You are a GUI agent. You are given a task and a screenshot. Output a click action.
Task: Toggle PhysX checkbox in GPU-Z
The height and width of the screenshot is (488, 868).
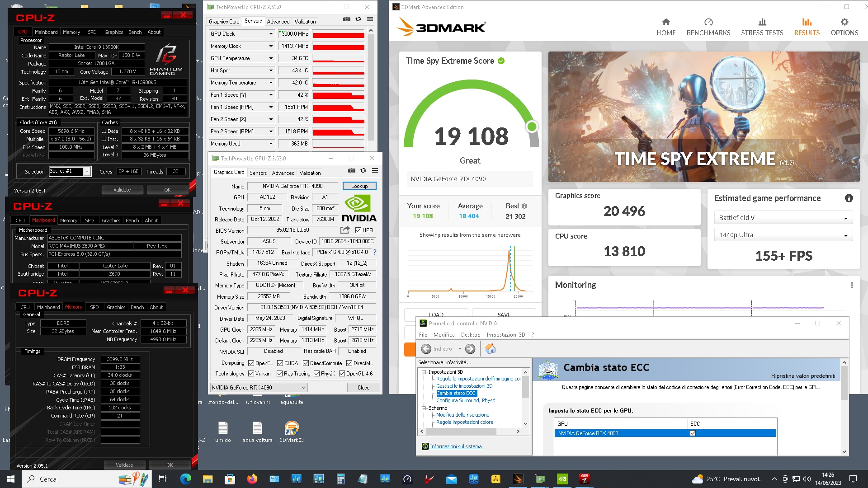click(x=316, y=374)
